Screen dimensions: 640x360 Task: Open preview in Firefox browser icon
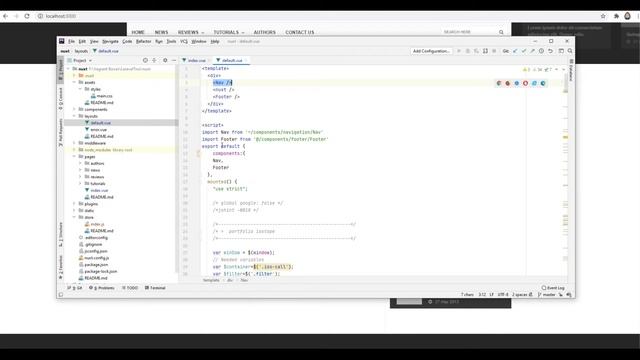click(508, 83)
